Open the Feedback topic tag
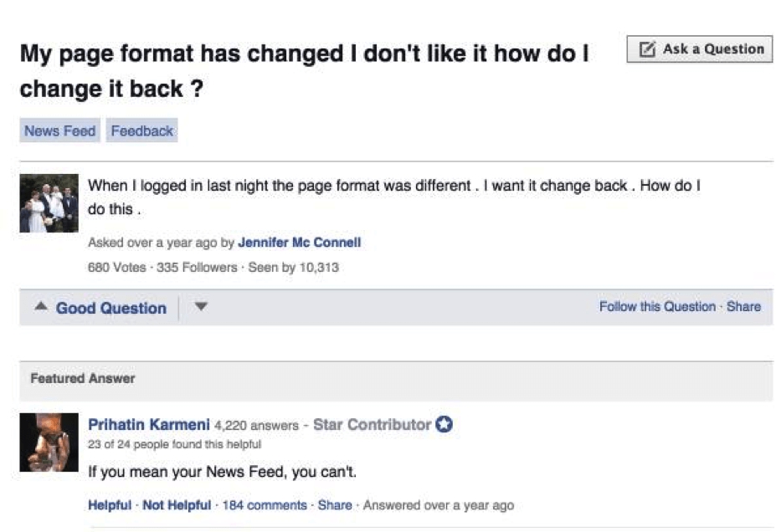 [142, 130]
